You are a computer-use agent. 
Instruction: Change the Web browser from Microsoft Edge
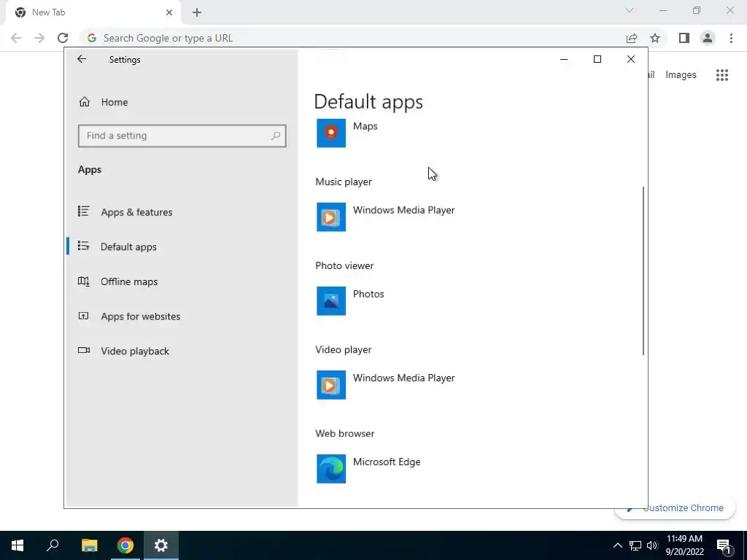tap(368, 469)
